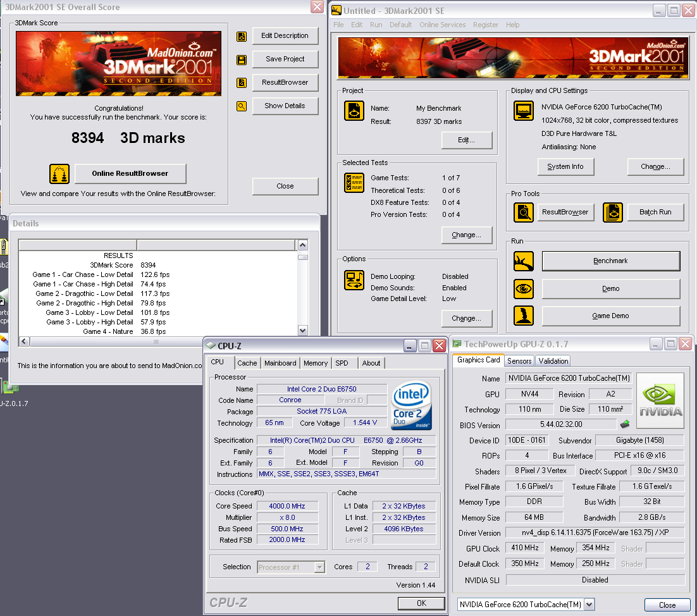Click the Pro Tools ResultBrowser magnifier icon
The width and height of the screenshot is (697, 616).
[524, 213]
